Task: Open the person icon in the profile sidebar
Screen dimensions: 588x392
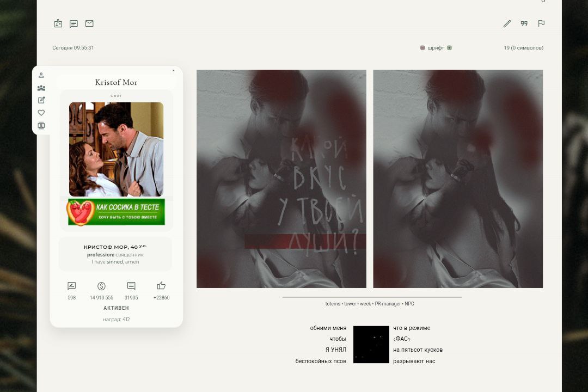Action: click(x=41, y=75)
